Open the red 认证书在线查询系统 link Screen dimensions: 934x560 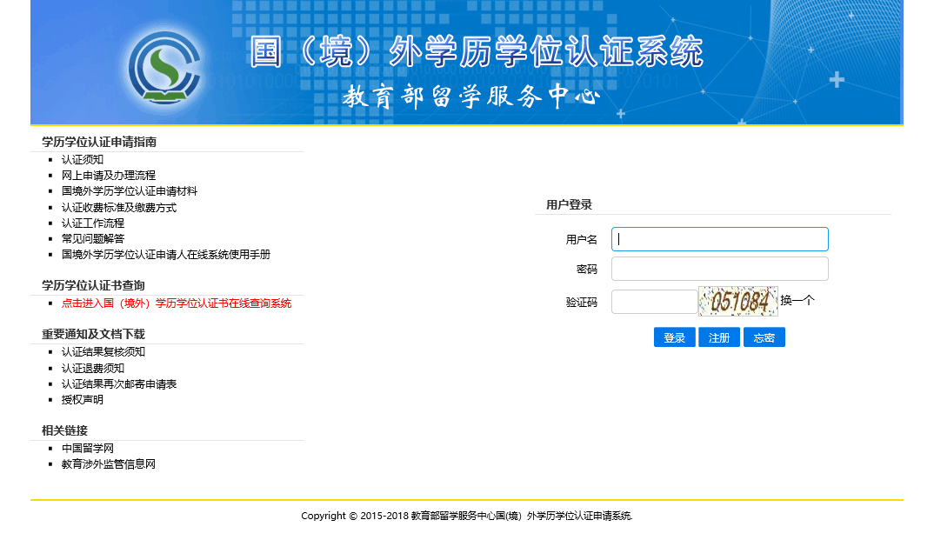click(177, 303)
